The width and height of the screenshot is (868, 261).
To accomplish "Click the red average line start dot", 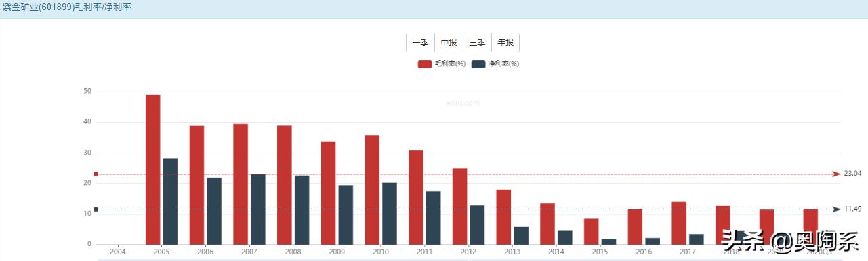I will [x=96, y=174].
